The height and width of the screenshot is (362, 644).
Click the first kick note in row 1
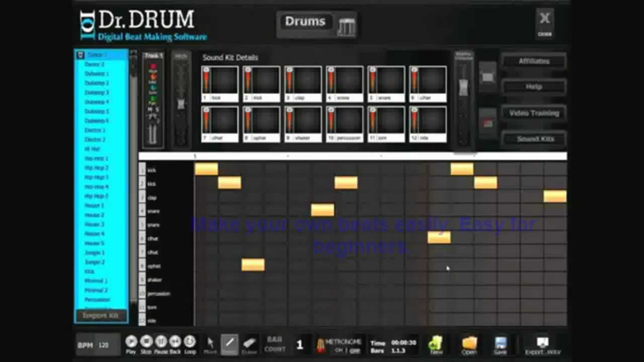click(206, 169)
